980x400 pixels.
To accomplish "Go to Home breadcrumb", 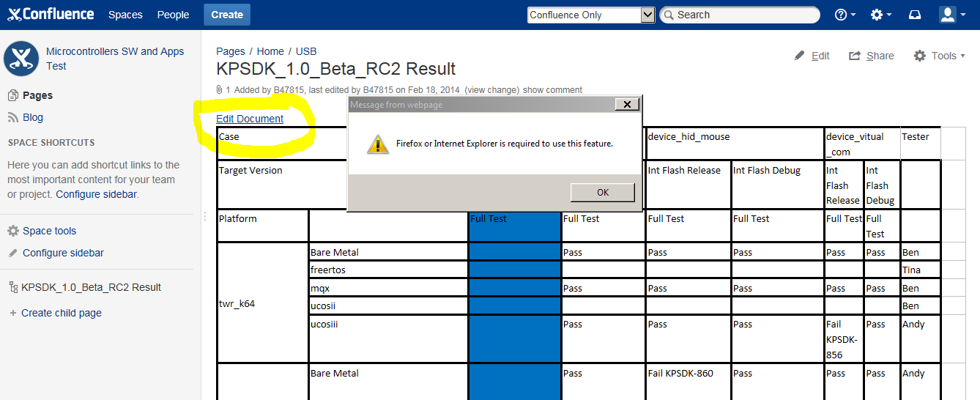I will (x=270, y=51).
